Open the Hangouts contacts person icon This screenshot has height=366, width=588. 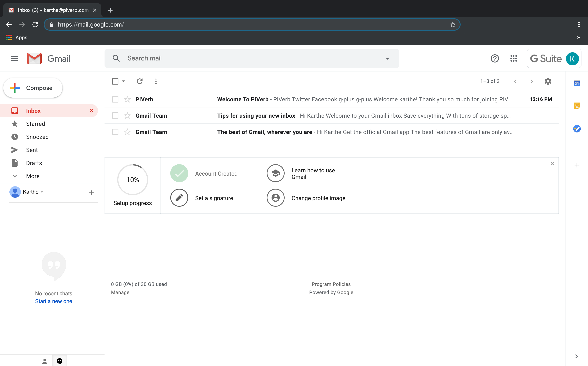(x=45, y=361)
